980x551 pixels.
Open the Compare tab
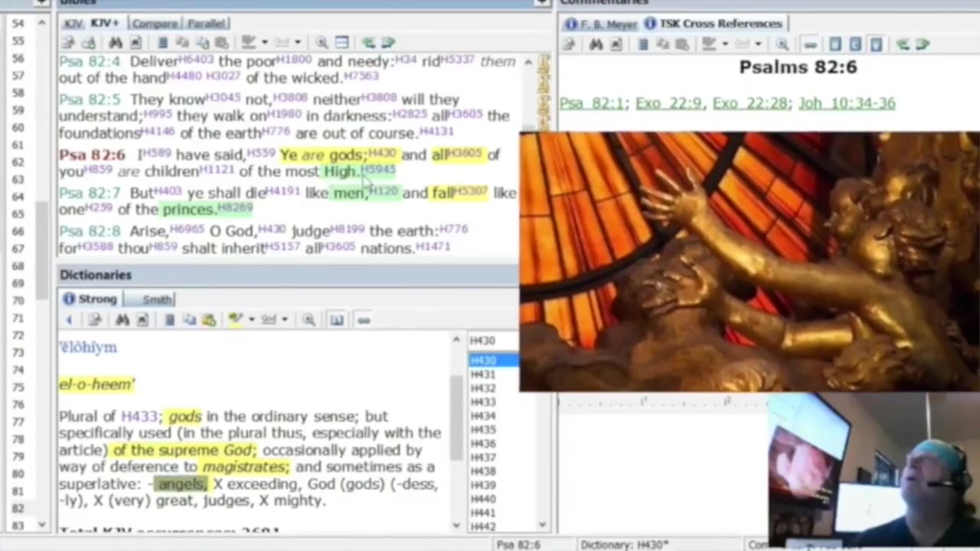(x=155, y=24)
